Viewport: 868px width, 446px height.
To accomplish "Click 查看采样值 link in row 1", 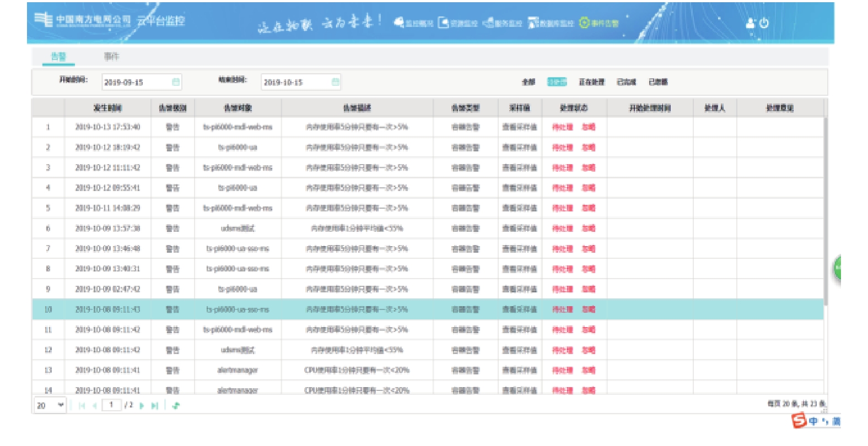I will (x=519, y=127).
